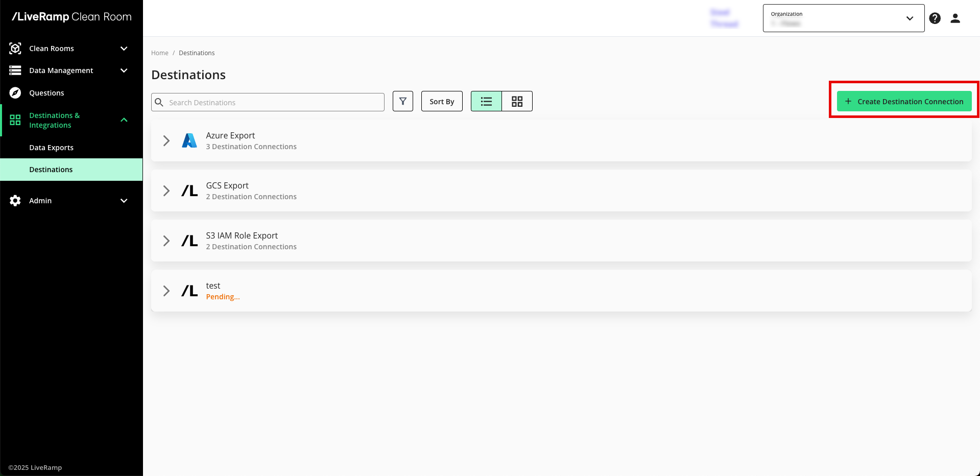The image size is (980, 476).
Task: Expand the GCS Export row
Action: 166,191
